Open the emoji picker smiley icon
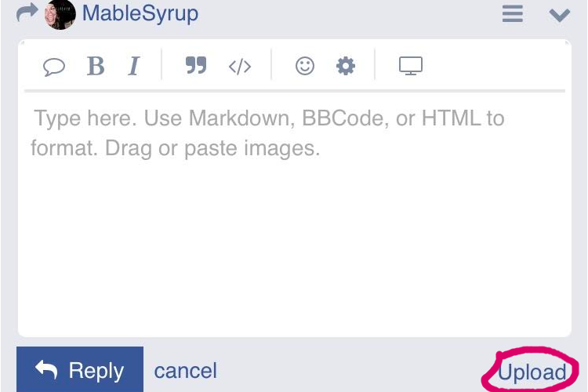Image resolution: width=588 pixels, height=392 pixels. [305, 66]
